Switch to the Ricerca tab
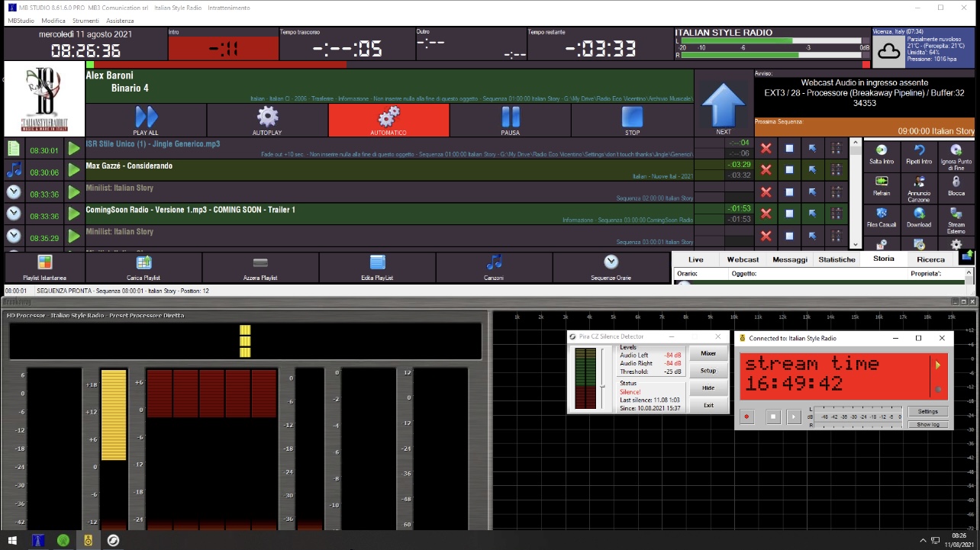 tap(930, 259)
